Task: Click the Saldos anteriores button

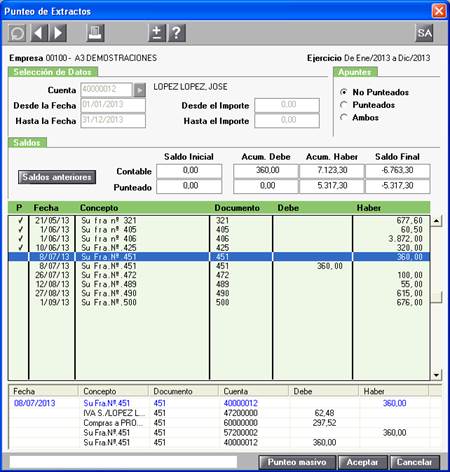Action: click(x=57, y=177)
